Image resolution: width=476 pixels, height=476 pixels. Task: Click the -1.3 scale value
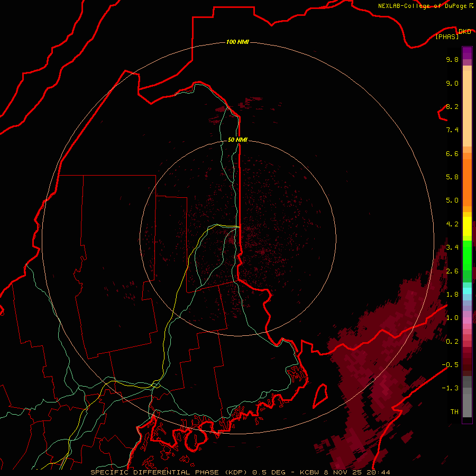tap(450, 388)
